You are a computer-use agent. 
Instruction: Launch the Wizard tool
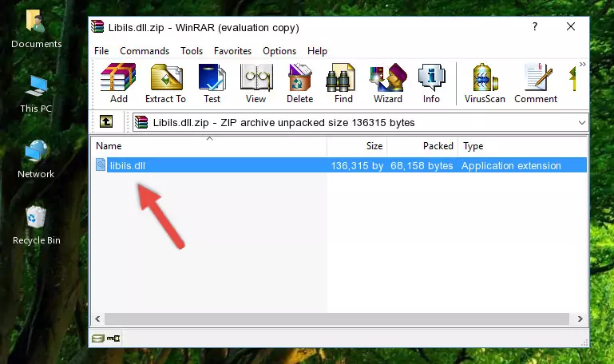point(388,83)
